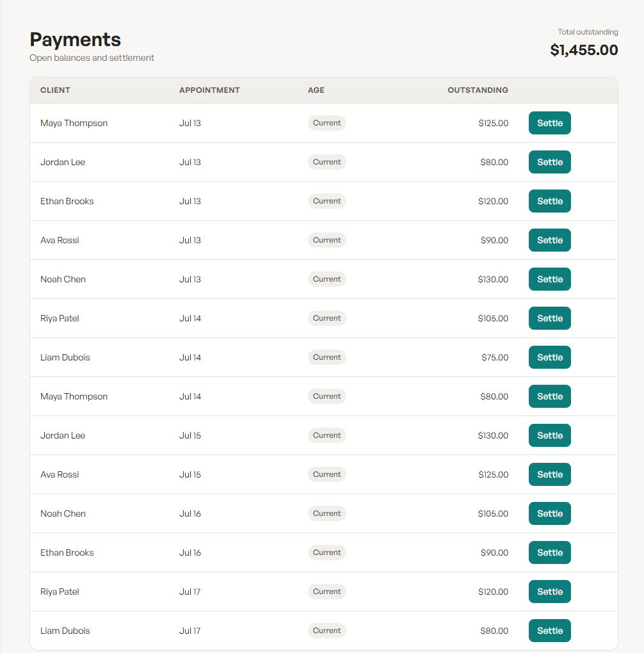Click Jordan Lee's name in Jul 13 row
This screenshot has height=653, width=644.
63,162
